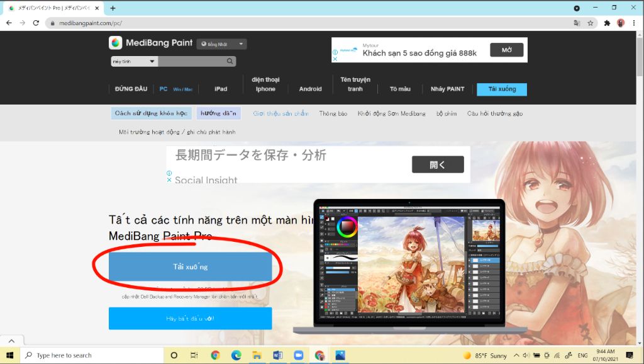This screenshot has width=644, height=364.
Task: Open the Google Translate icon in address bar
Action: coord(577,23)
